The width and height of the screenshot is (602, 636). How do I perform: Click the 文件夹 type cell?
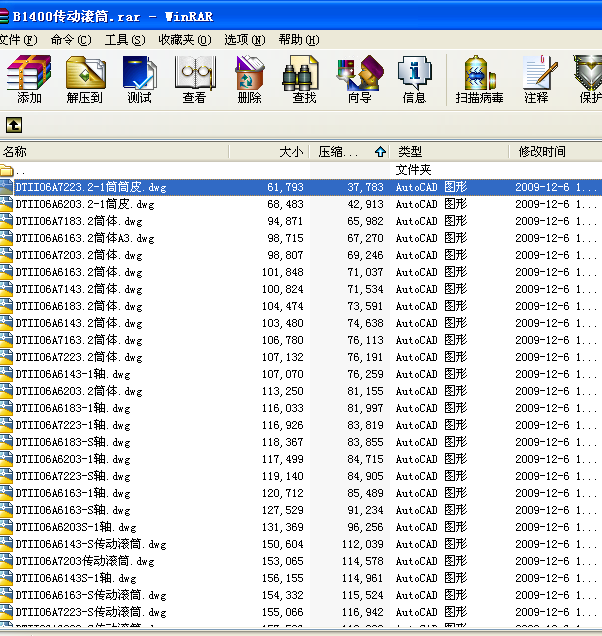pyautogui.click(x=413, y=170)
